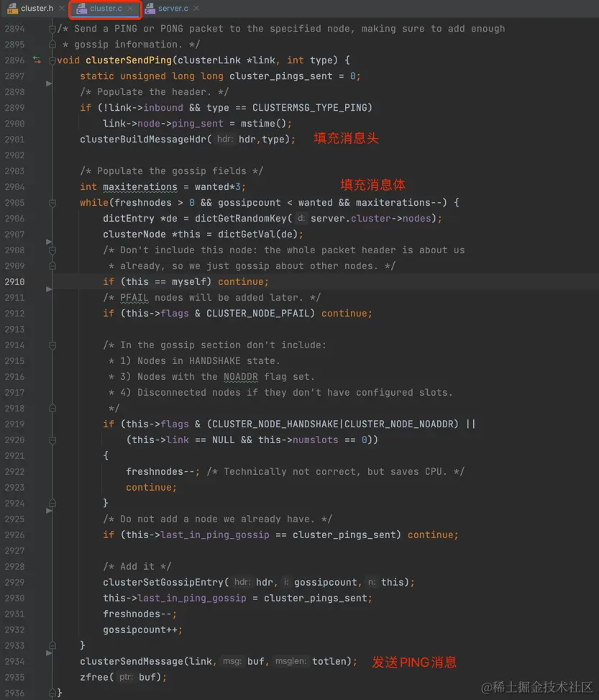Image resolution: width=599 pixels, height=700 pixels.
Task: Click line number 2910 in the gutter
Action: coord(14,282)
